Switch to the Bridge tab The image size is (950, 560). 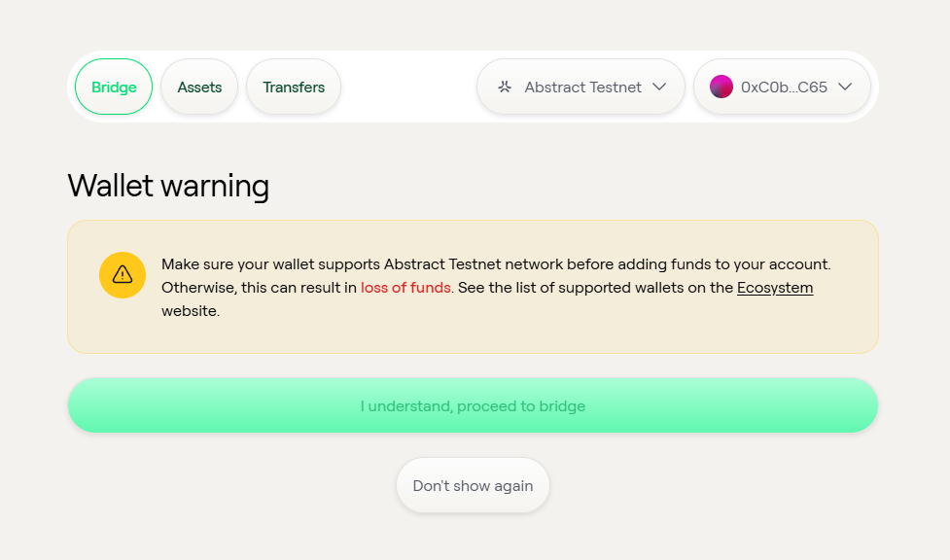point(114,87)
